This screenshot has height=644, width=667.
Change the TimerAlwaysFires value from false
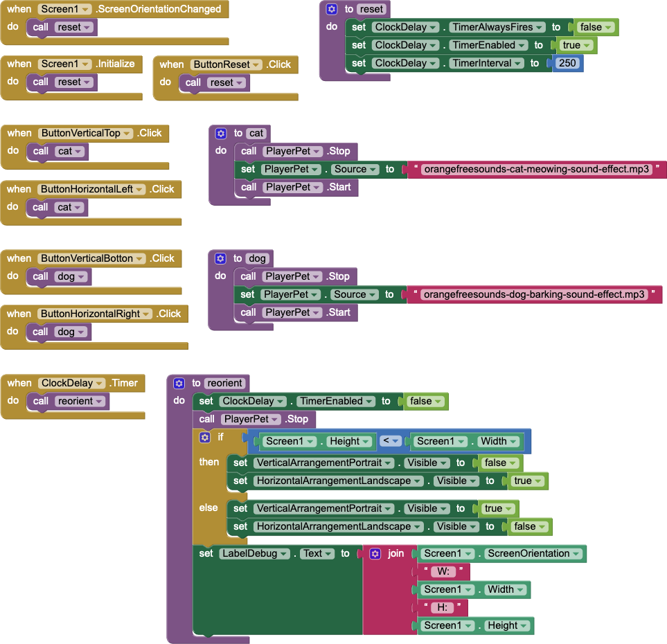tap(594, 27)
